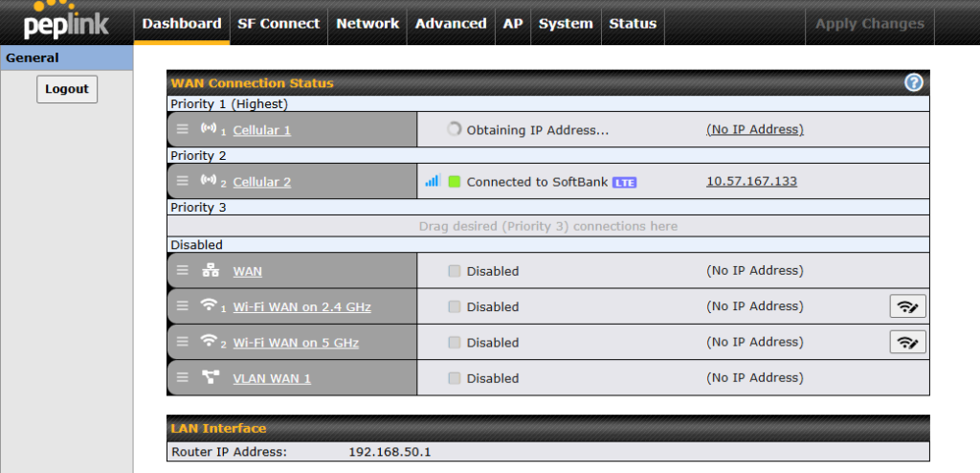Click Disabled status box for Wi-Fi WAN 2.4 GHz
Screen dimensions: 980x473
455,307
